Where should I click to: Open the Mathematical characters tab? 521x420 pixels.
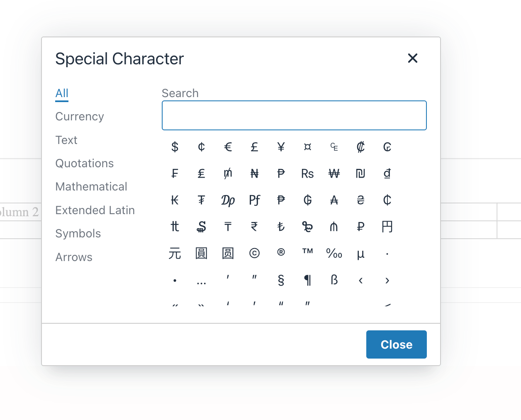point(91,187)
